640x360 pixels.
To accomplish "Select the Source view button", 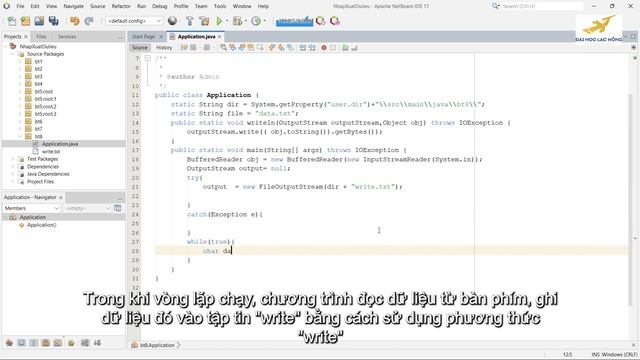I will coord(140,48).
